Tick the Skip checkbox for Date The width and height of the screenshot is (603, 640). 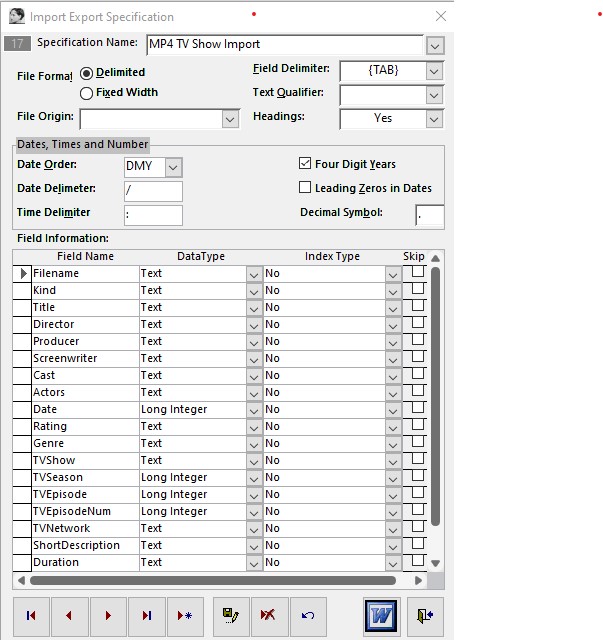click(418, 408)
